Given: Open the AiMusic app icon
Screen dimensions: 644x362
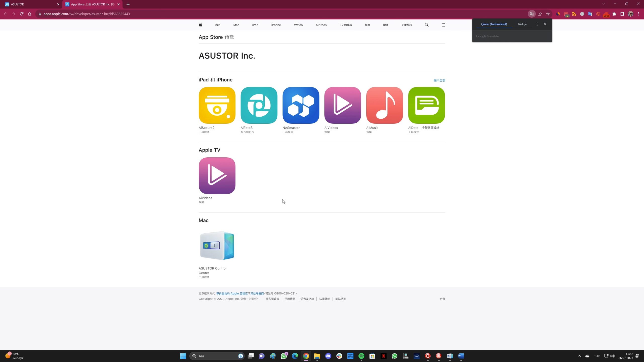Looking at the screenshot, I should pyautogui.click(x=384, y=105).
